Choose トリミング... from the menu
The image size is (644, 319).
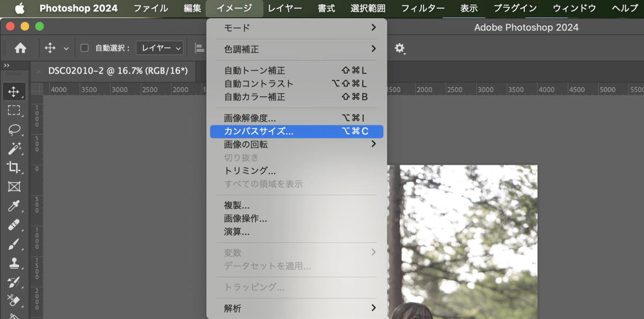tap(296, 171)
